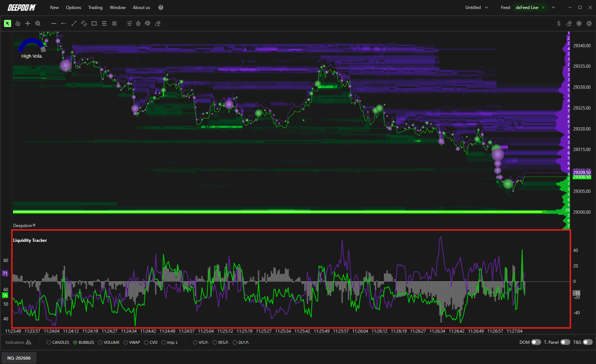Screen dimensions: 596x364
Task: Toggle the T. Panel switch
Action: [x=565, y=342]
